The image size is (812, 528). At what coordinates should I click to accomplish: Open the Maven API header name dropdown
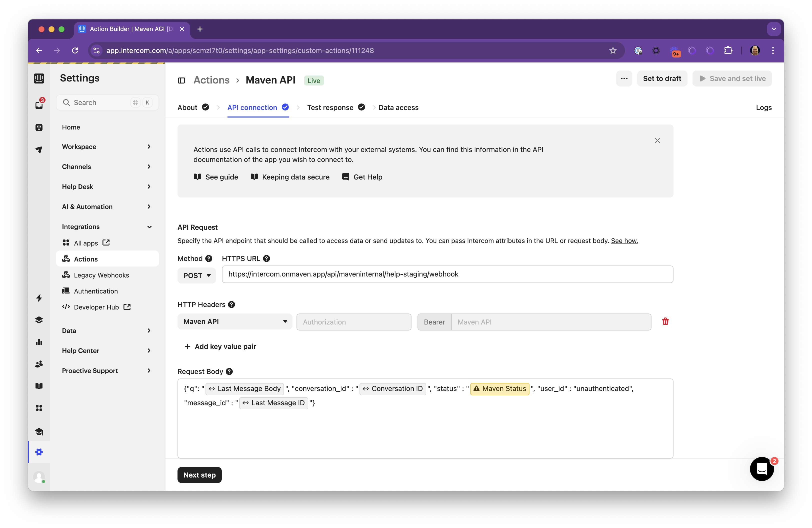pyautogui.click(x=234, y=321)
